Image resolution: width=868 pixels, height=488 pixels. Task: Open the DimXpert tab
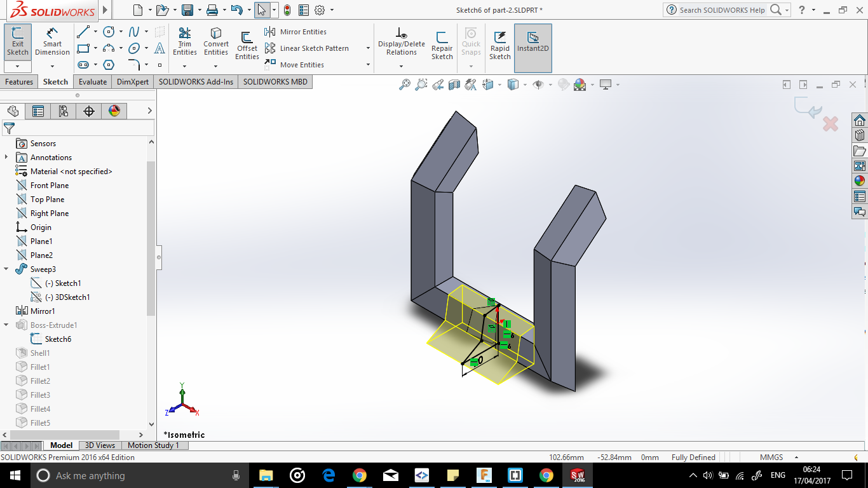click(x=133, y=82)
